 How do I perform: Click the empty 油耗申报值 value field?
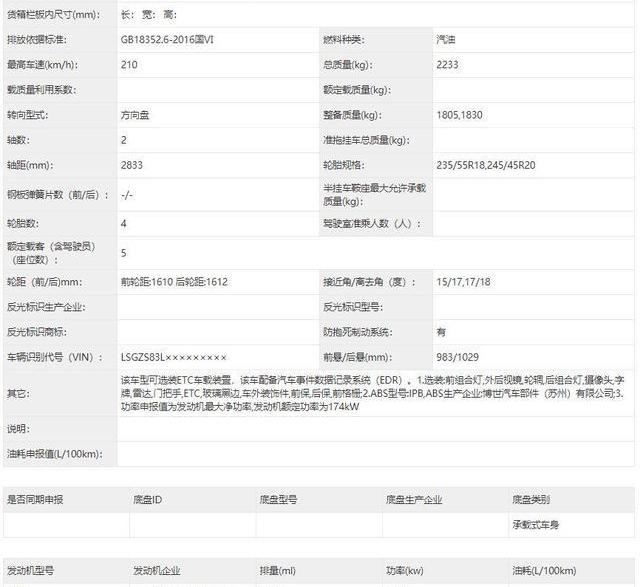375,453
